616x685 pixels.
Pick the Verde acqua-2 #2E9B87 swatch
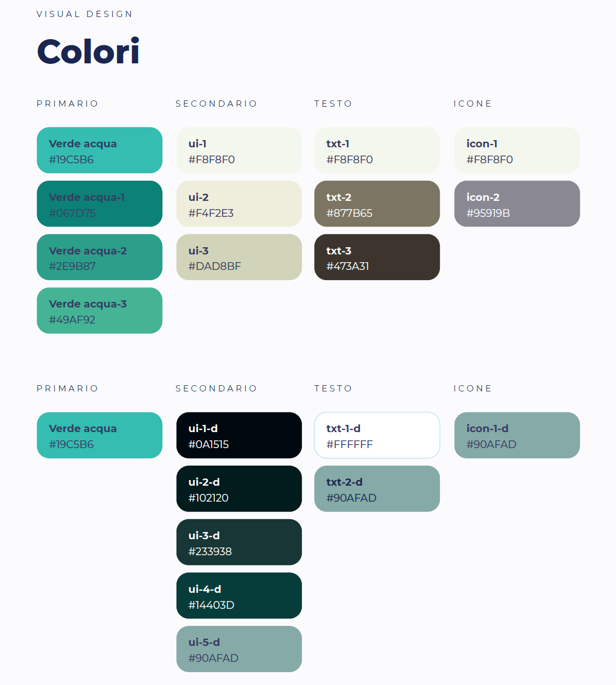pyautogui.click(x=99, y=258)
